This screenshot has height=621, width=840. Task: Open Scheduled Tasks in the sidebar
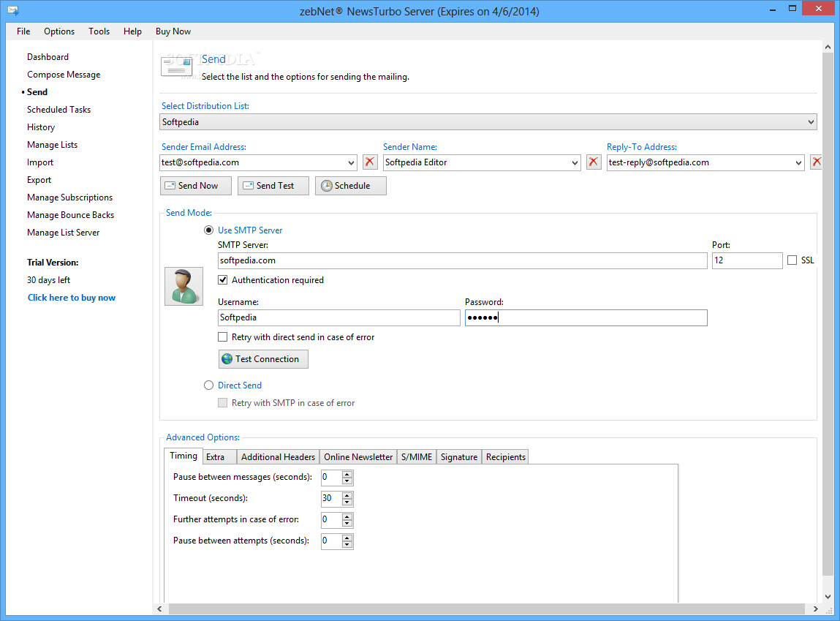(x=59, y=109)
